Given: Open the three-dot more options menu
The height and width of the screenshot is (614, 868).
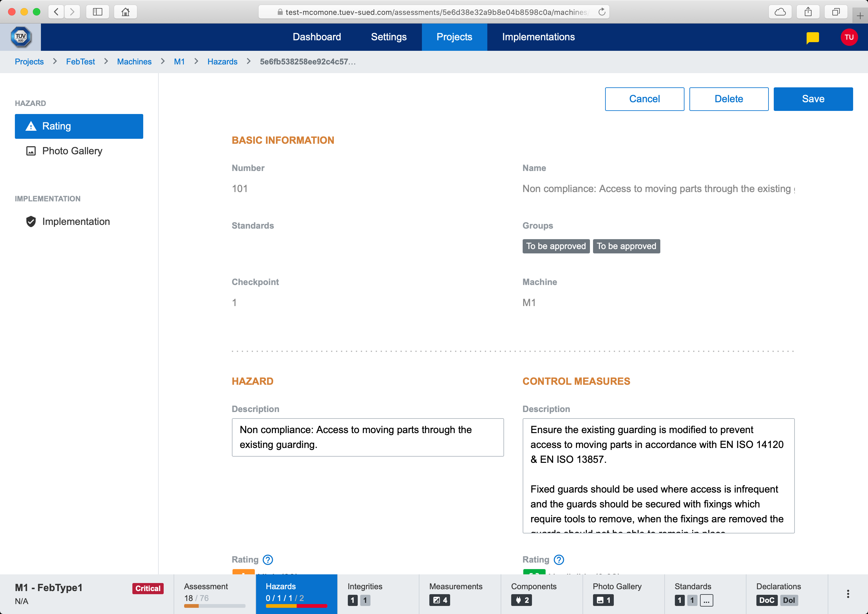Looking at the screenshot, I should (x=848, y=594).
